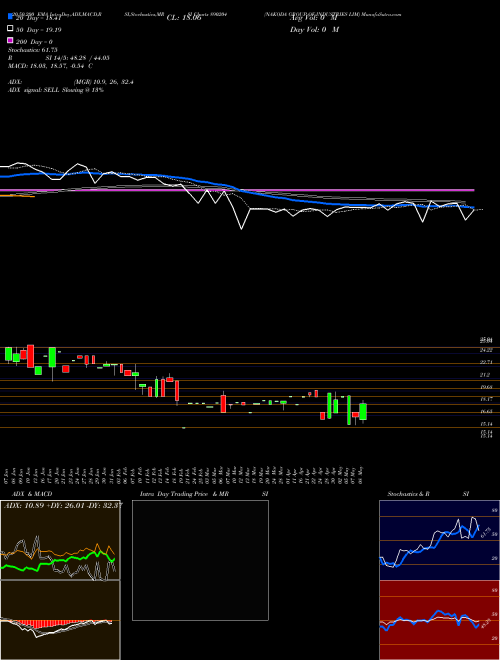
Task: Open the red-background RSI chart panel
Action: tap(439, 620)
